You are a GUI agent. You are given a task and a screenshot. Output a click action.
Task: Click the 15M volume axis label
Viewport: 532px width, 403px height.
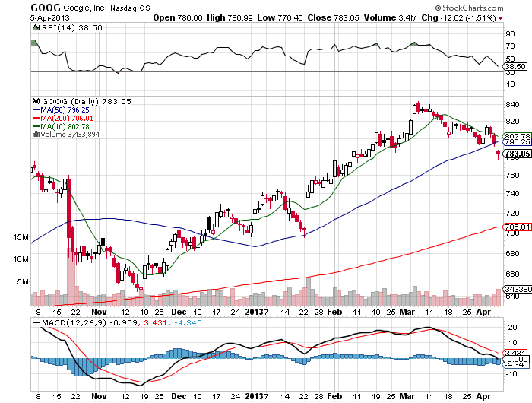click(21, 237)
